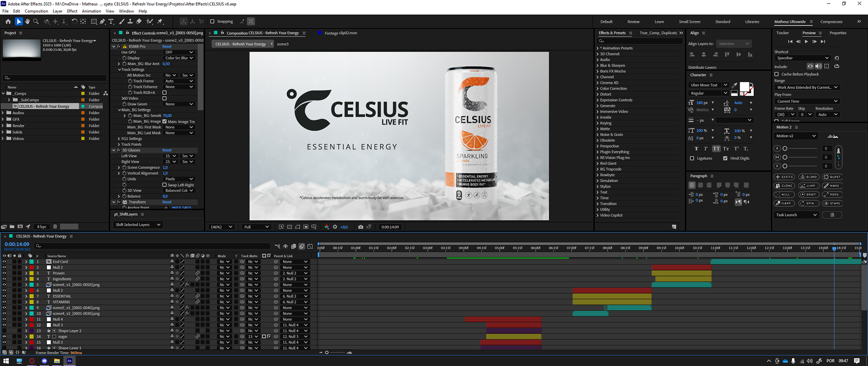The image size is (868, 366).
Task: Select the Zoom tool
Action: point(36,21)
